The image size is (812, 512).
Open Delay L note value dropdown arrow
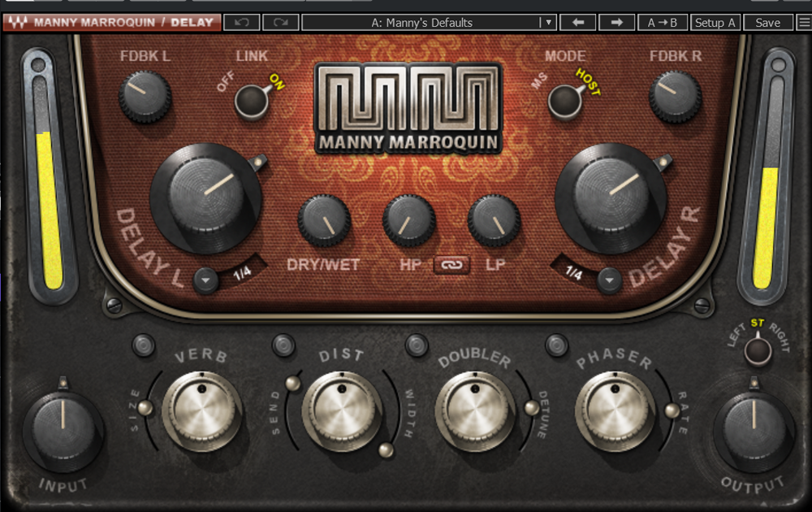pyautogui.click(x=205, y=280)
